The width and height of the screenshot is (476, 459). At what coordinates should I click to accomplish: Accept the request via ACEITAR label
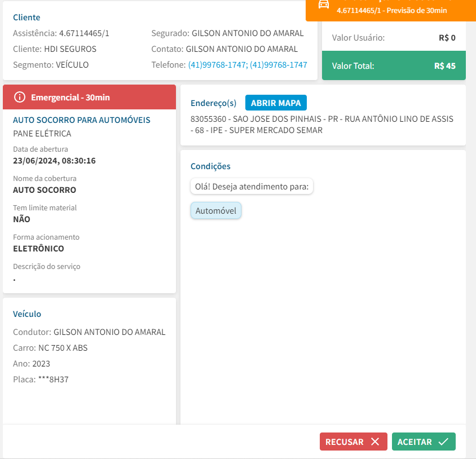point(415,442)
